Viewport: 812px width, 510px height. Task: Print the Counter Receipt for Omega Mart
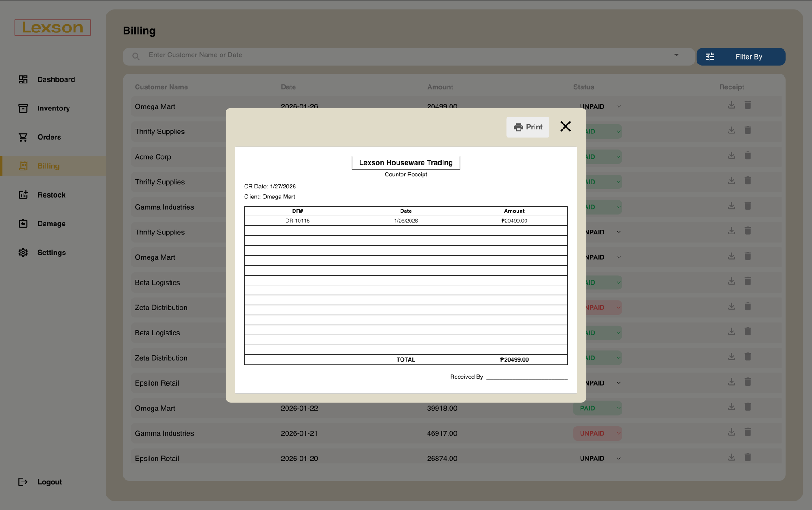tap(527, 127)
